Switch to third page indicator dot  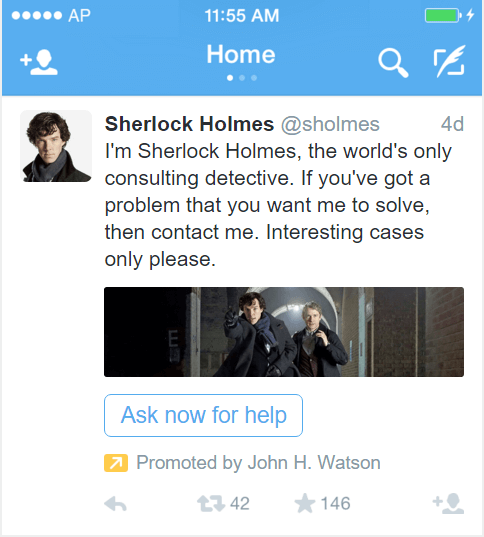(254, 78)
